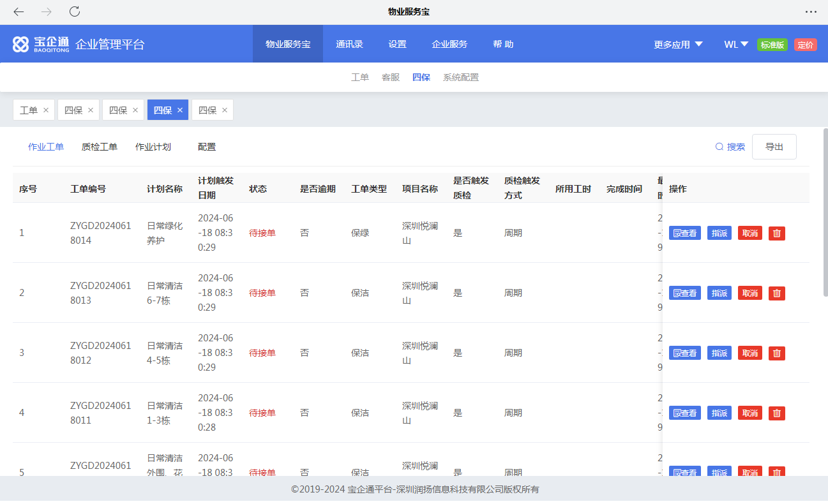The height and width of the screenshot is (504, 828).
Task: Click 查看 for order ZYGD20240618012
Action: click(685, 353)
